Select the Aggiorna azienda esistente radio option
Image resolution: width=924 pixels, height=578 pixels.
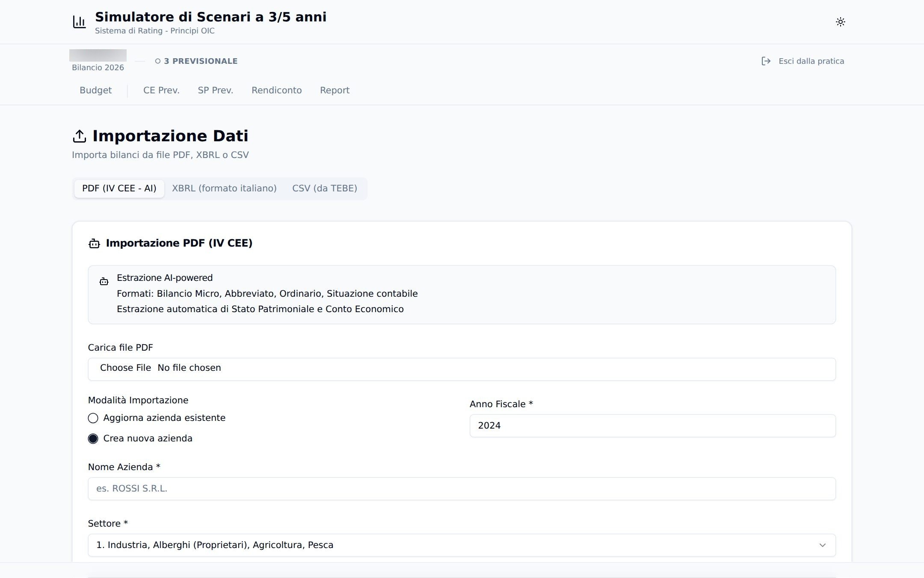pos(93,418)
